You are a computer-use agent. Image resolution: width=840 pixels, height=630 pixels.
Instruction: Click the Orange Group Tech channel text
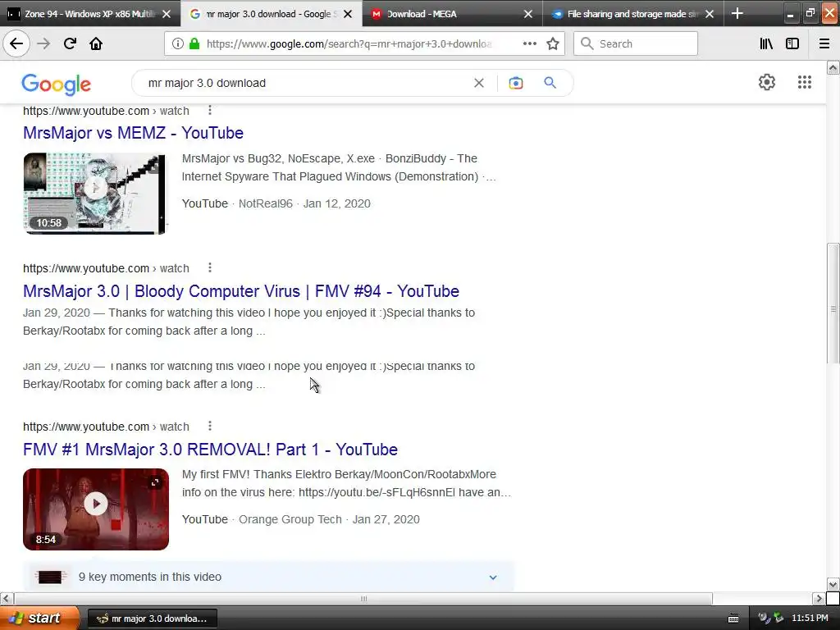coord(290,519)
